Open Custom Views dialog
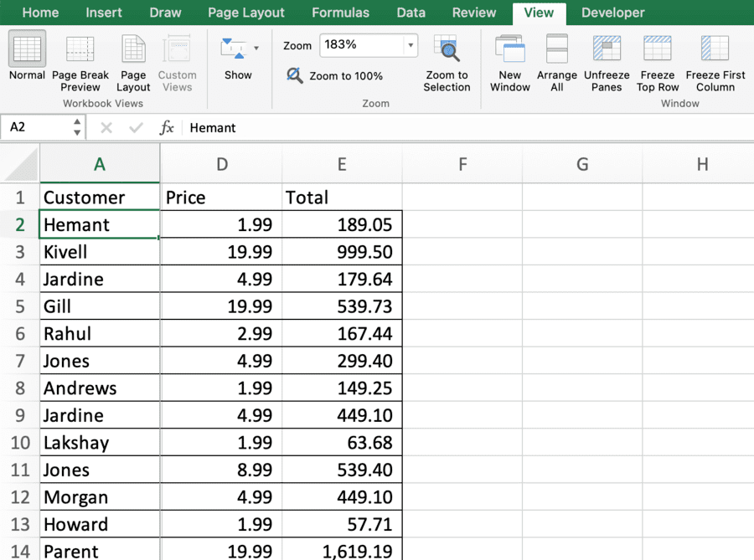Viewport: 754px width, 560px height. (177, 64)
